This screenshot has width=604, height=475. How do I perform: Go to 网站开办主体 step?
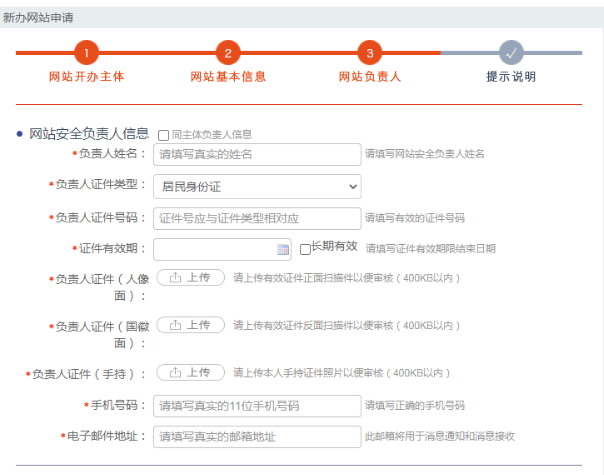coord(86,76)
